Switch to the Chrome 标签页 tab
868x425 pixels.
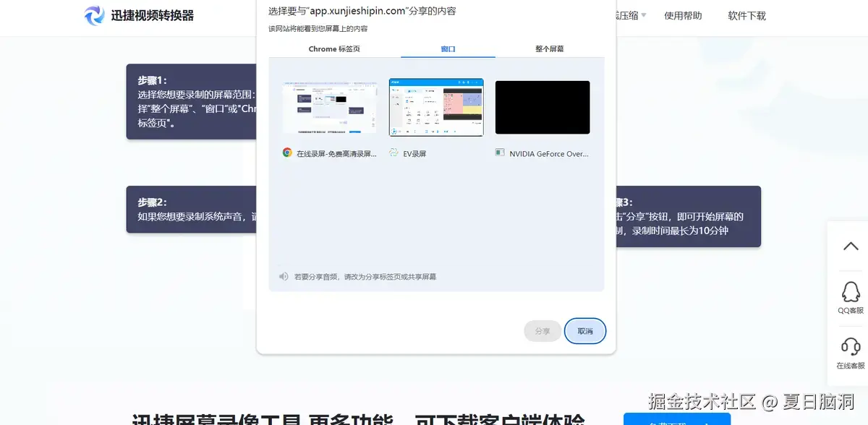(x=334, y=48)
